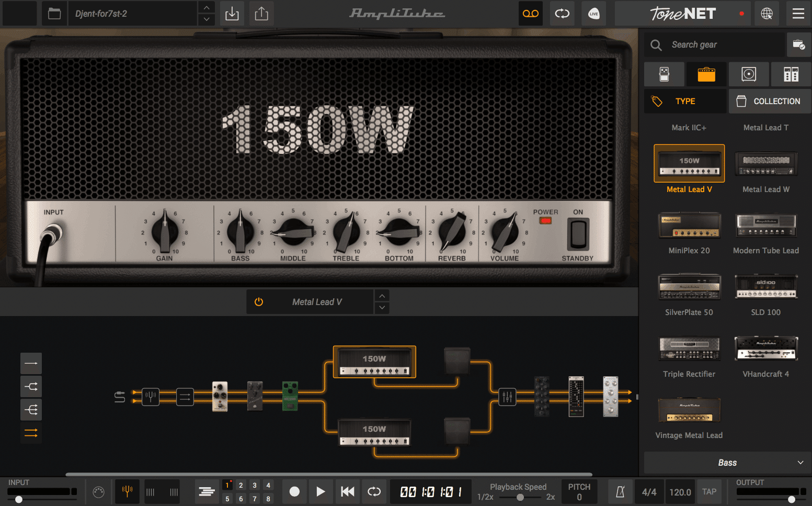This screenshot has width=812, height=506.
Task: Open the tuner
Action: (127, 491)
